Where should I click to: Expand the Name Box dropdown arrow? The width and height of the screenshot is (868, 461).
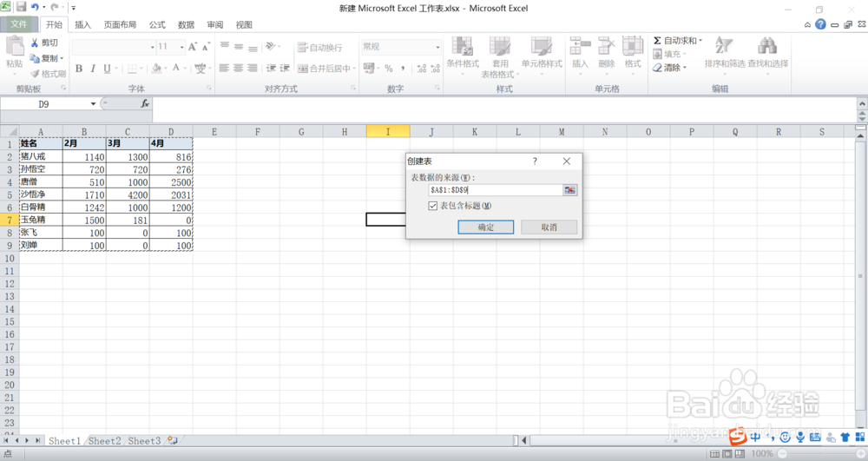93,103
